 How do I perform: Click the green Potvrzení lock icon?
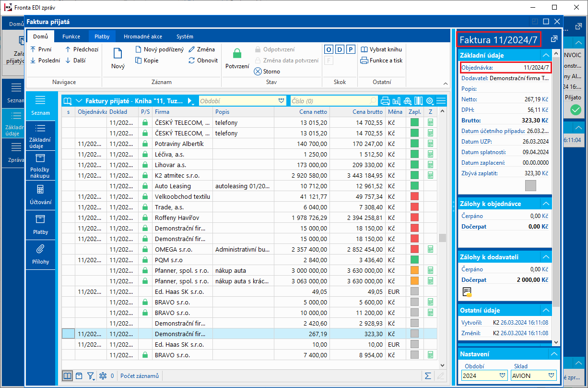point(237,54)
